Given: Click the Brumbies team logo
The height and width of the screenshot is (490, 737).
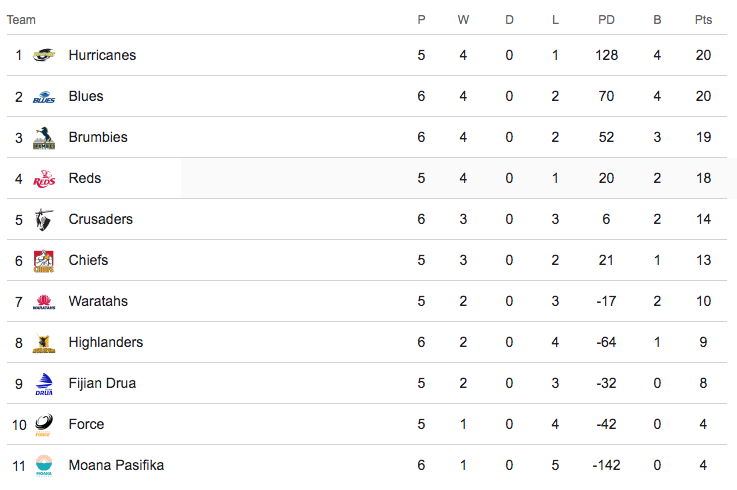Looking at the screenshot, I should pos(44,138).
